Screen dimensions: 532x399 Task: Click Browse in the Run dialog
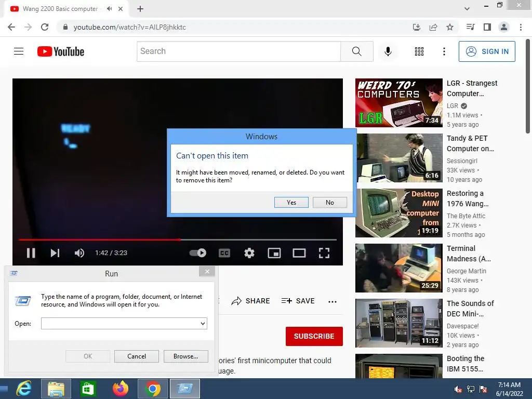click(x=185, y=356)
